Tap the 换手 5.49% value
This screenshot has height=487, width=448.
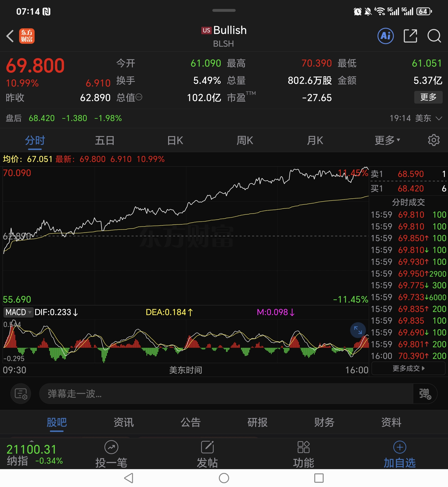point(207,80)
